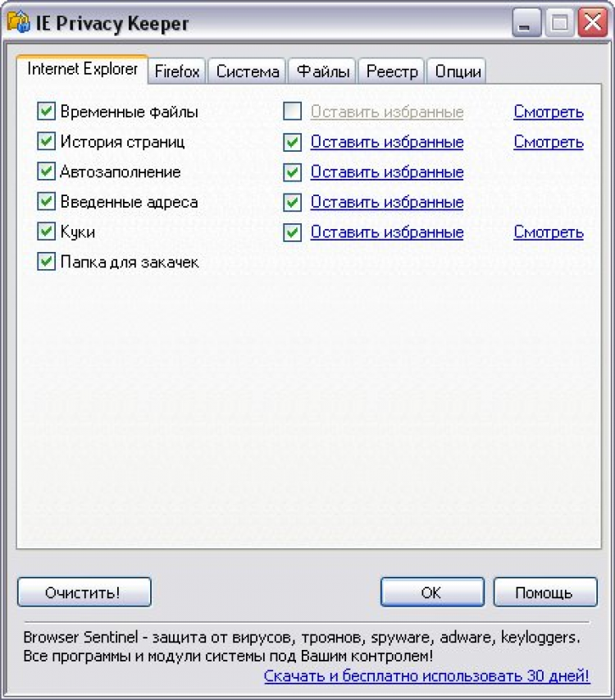
Task: Follow the Скачать и бесплатно использовать 30 дней link
Action: [426, 675]
